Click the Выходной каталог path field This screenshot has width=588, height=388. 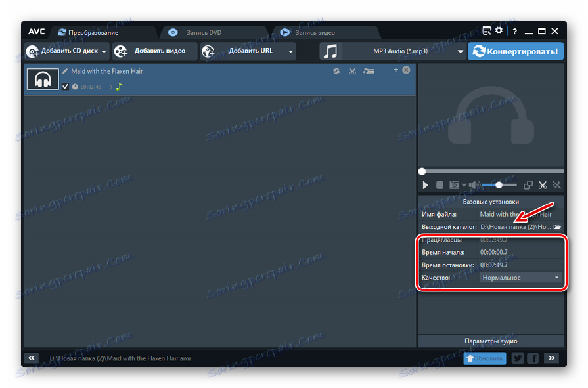click(516, 226)
